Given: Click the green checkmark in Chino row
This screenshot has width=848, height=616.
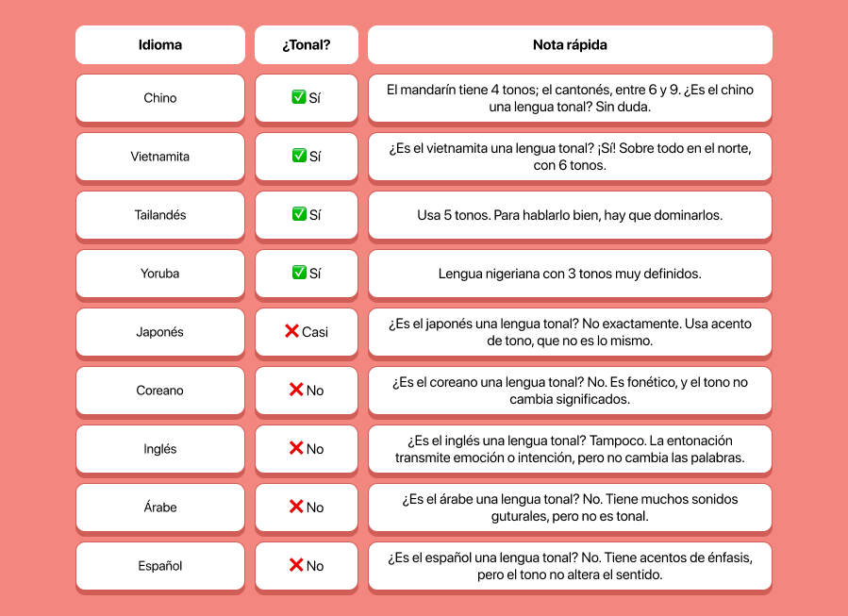Looking at the screenshot, I should (298, 97).
